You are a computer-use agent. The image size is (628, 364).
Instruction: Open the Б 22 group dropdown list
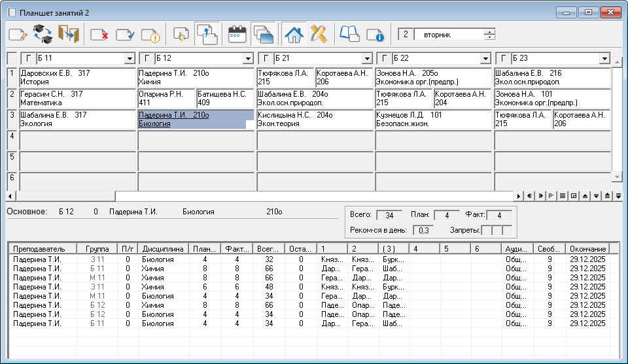(x=485, y=59)
